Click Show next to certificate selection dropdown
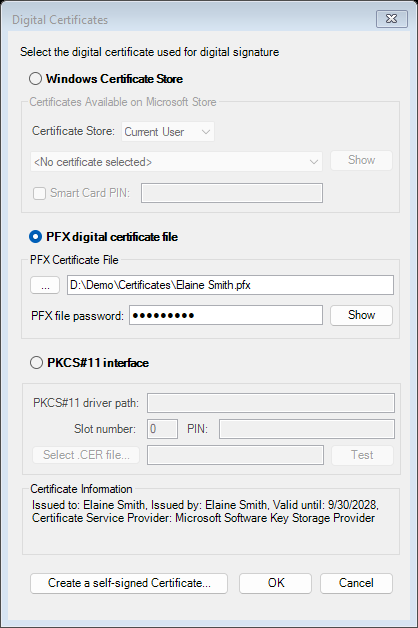This screenshot has width=418, height=628. click(x=361, y=160)
